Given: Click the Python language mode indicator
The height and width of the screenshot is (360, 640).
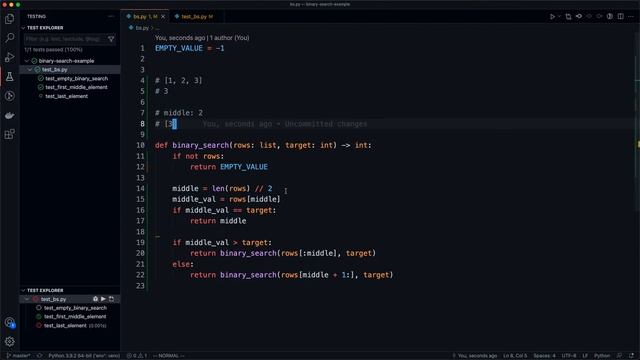Looking at the screenshot, I should tap(602, 356).
